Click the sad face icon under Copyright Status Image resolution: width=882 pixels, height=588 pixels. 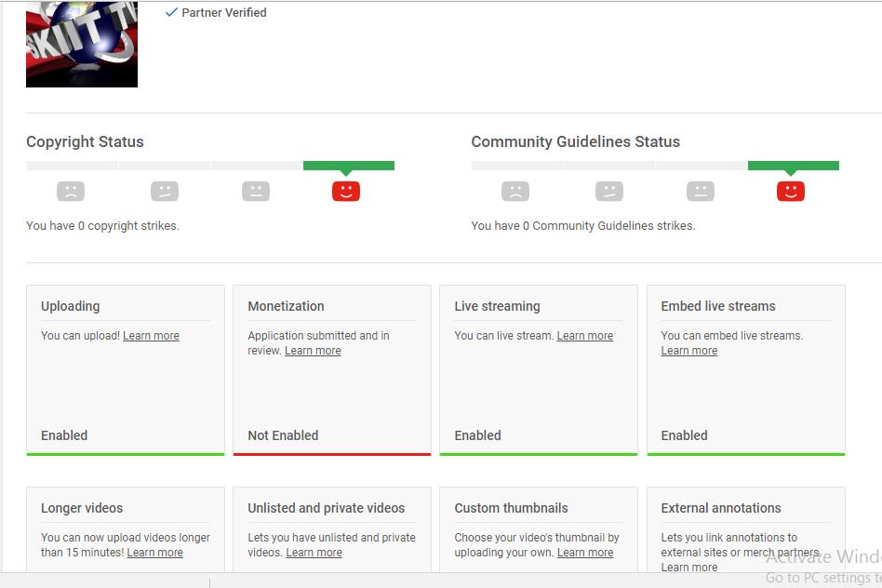(x=71, y=192)
